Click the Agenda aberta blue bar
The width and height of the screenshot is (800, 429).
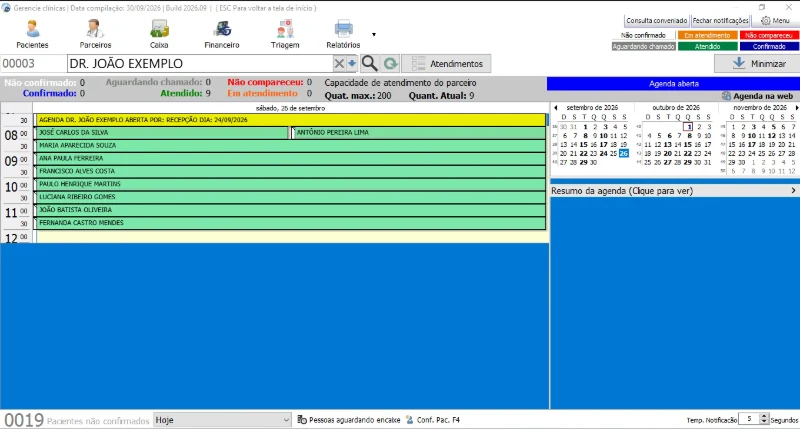point(673,84)
